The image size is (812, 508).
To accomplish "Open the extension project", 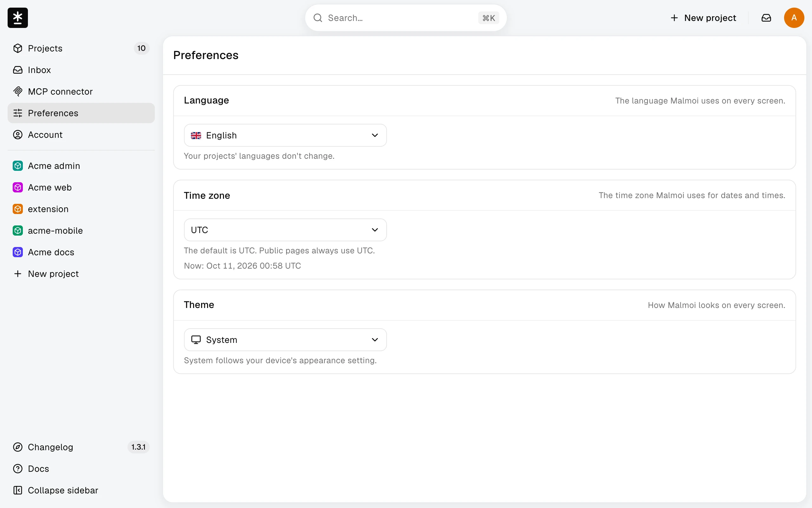I will coord(81,209).
